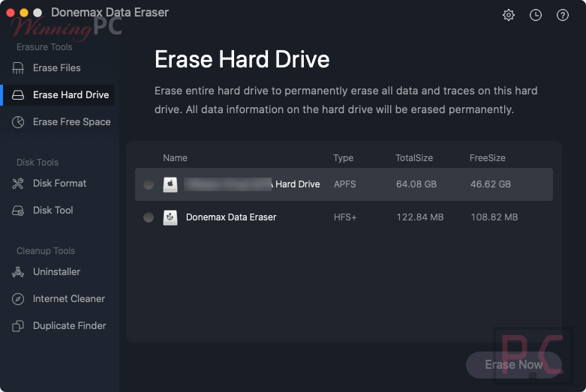Select the Donemax Data Eraser volume radio button
The width and height of the screenshot is (586, 392).
(x=149, y=217)
